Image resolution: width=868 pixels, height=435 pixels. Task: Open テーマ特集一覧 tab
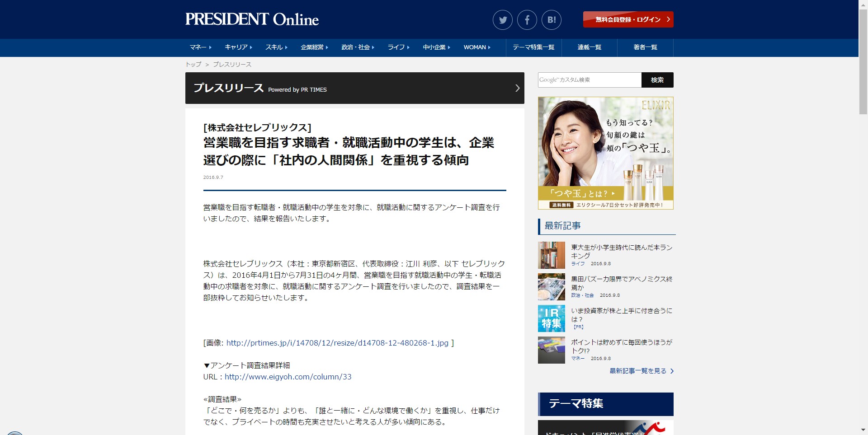click(x=533, y=47)
